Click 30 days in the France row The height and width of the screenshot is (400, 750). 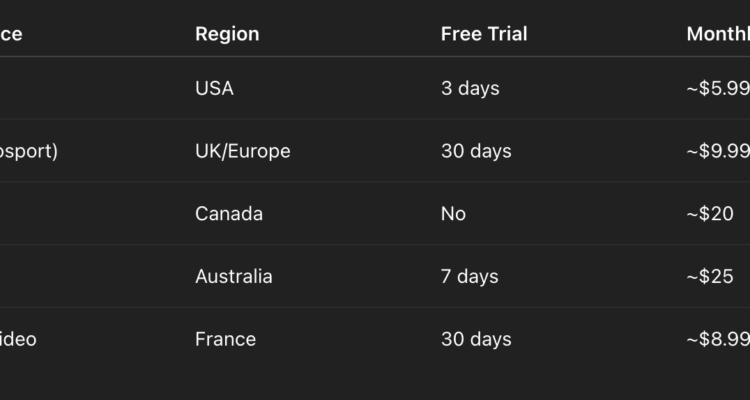(476, 340)
